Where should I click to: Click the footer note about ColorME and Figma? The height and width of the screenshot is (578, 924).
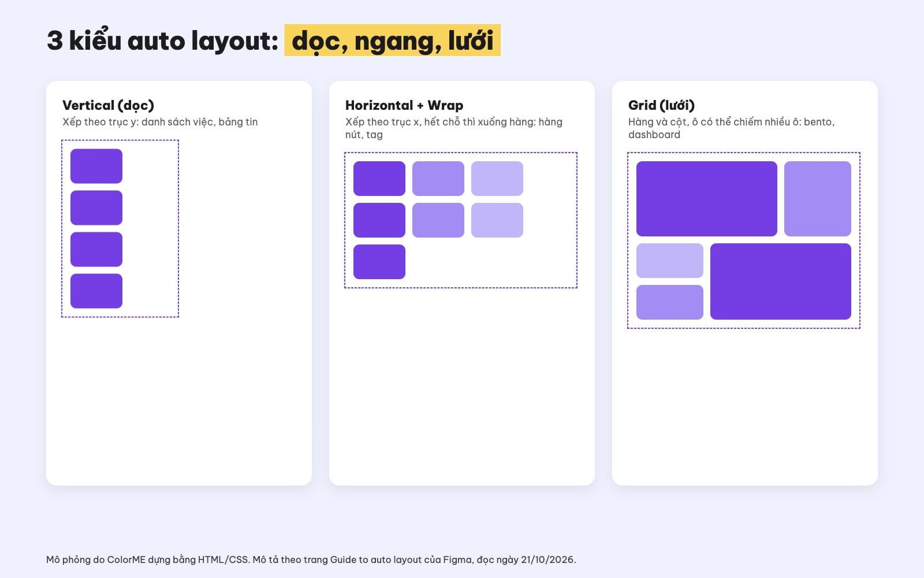[311, 560]
